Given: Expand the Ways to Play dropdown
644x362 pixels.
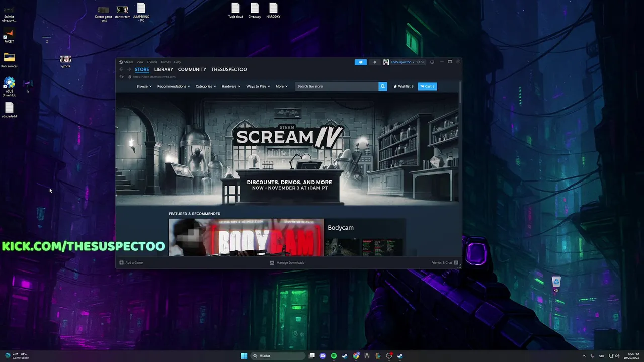Looking at the screenshot, I should [258, 86].
